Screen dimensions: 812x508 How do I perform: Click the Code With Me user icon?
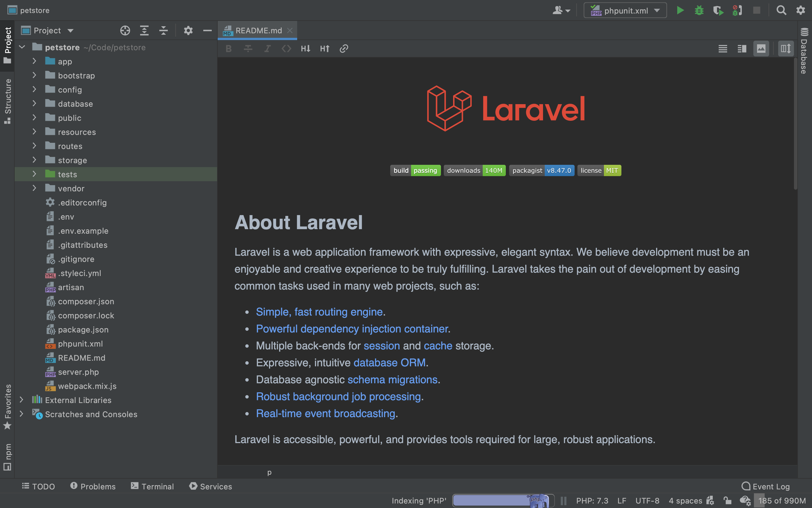[561, 10]
